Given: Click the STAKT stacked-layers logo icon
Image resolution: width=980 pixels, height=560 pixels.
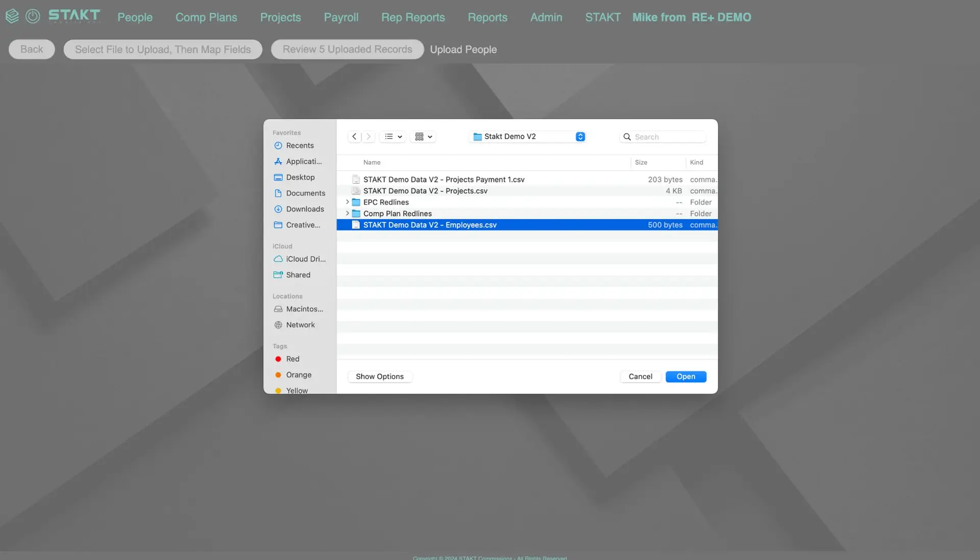Looking at the screenshot, I should (x=12, y=16).
